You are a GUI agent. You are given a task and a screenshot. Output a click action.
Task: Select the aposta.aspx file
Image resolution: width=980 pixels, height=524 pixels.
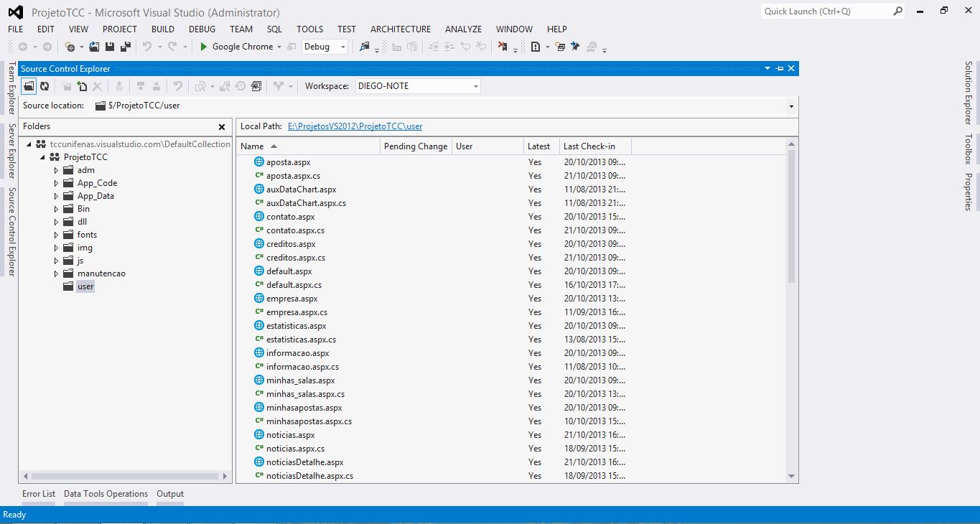pos(288,162)
